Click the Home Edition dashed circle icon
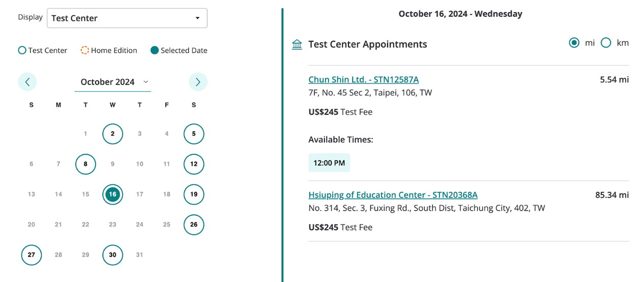Viewport: 644px width, 282px height. pos(85,50)
